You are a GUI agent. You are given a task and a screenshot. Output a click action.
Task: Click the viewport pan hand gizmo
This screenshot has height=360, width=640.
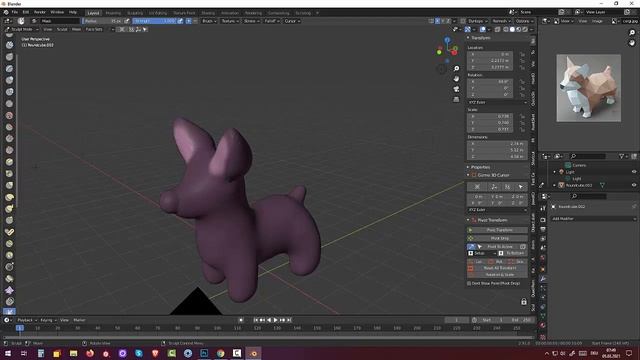(456, 79)
